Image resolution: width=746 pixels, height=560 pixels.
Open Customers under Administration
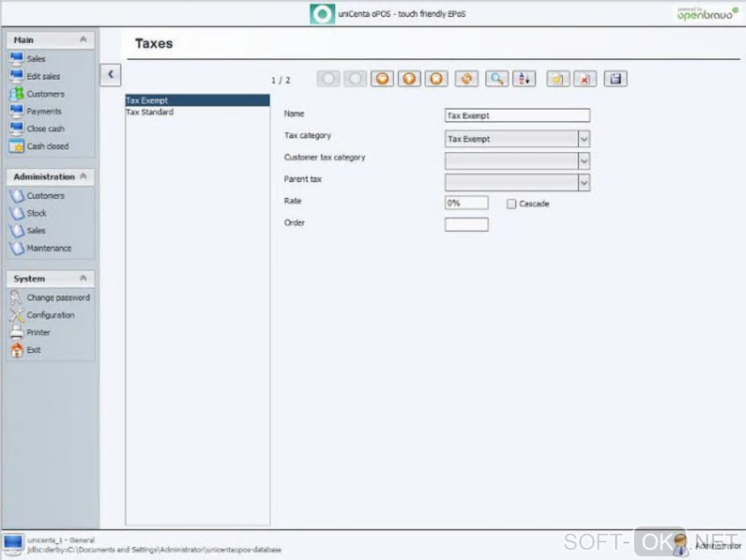pos(37,195)
